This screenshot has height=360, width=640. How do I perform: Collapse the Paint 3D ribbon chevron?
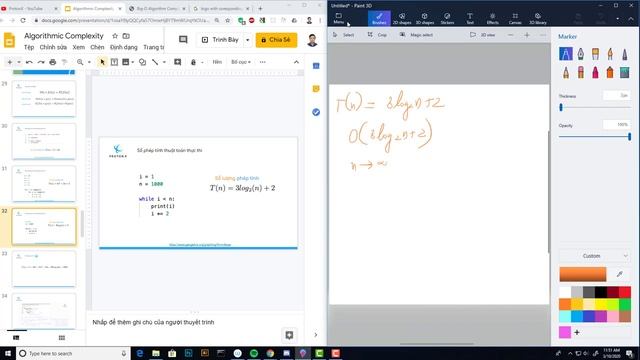click(631, 18)
